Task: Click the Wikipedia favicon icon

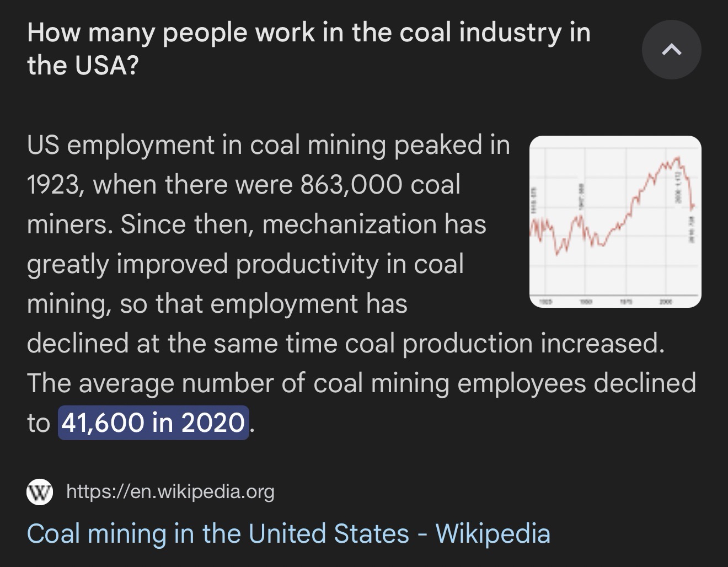Action: click(x=40, y=491)
